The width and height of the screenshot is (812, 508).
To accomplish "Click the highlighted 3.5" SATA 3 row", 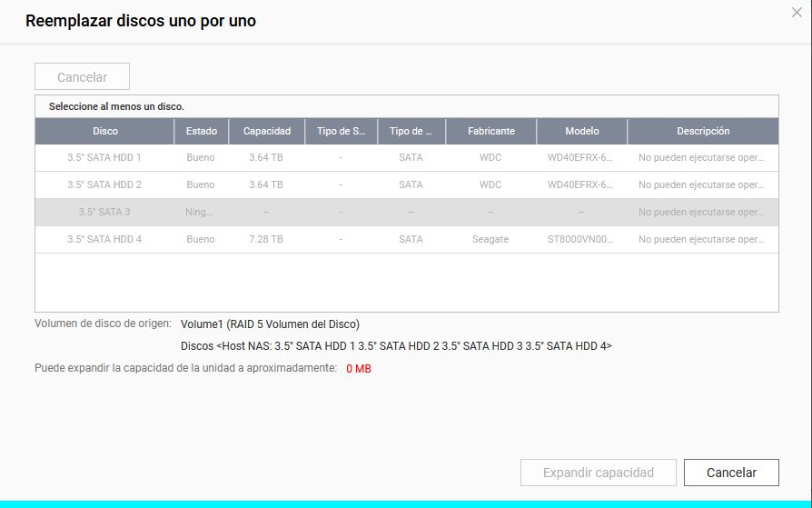I will 104,212.
